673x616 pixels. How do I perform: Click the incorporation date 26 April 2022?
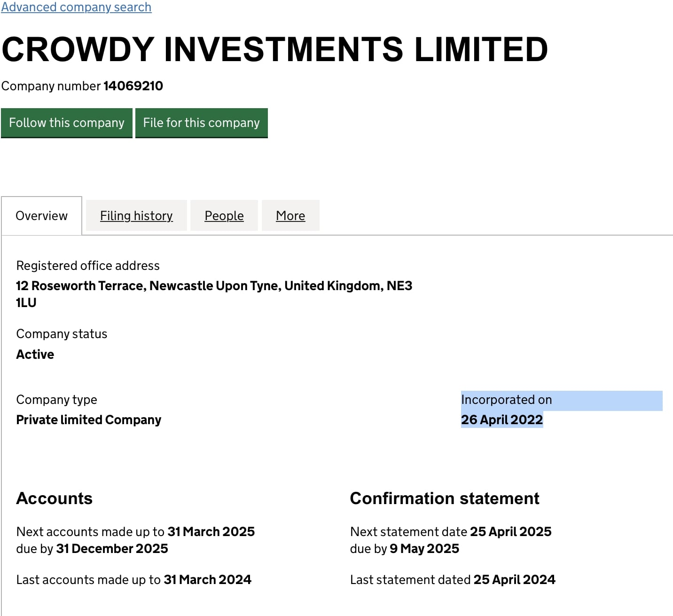[502, 420]
